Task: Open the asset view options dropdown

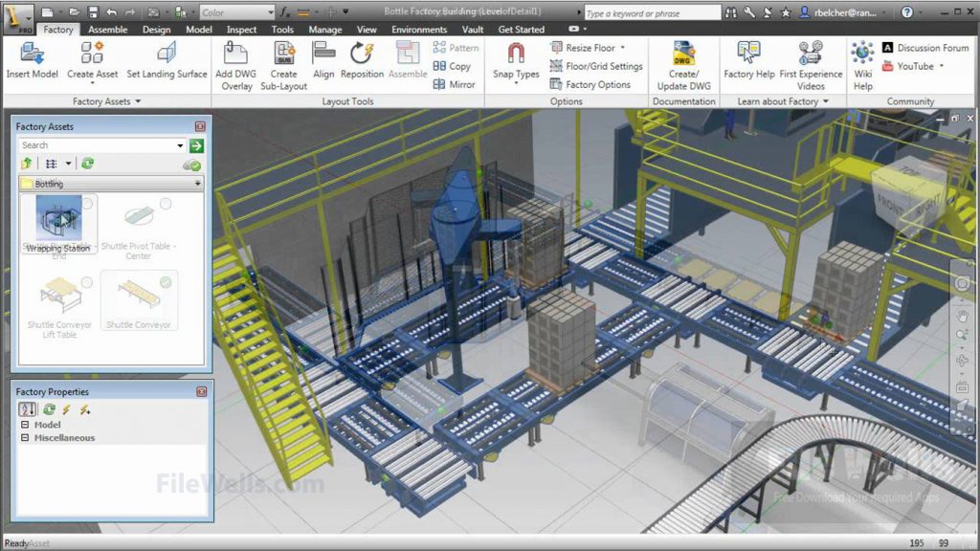Action: 68,164
